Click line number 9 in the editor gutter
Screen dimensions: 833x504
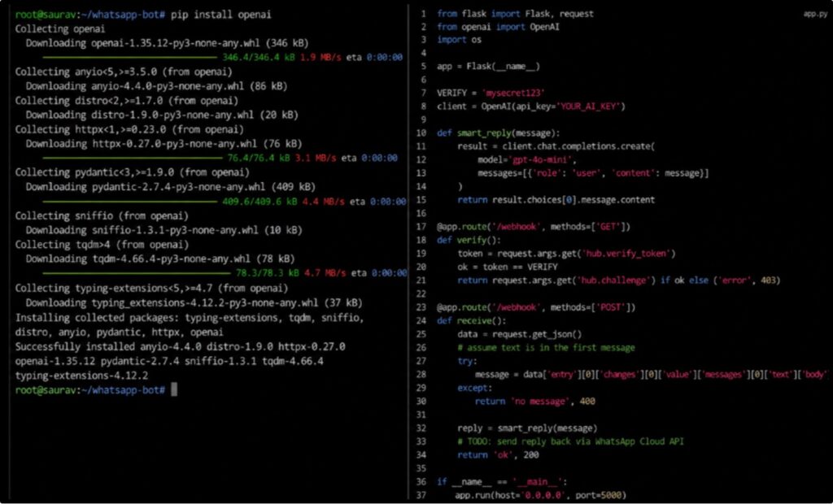(x=423, y=119)
